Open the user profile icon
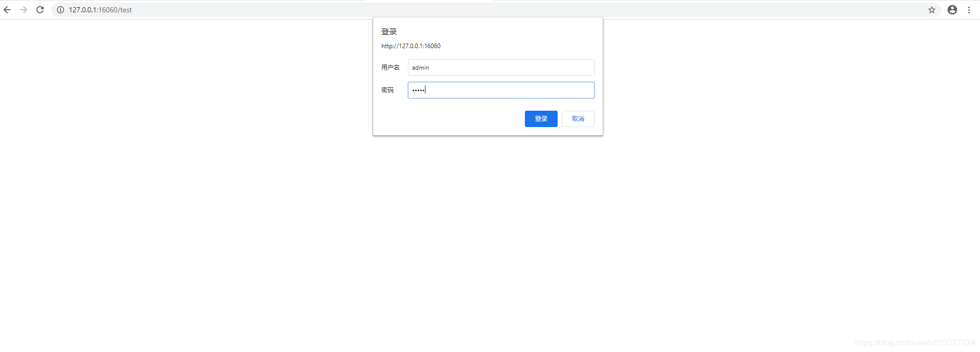 [x=952, y=10]
